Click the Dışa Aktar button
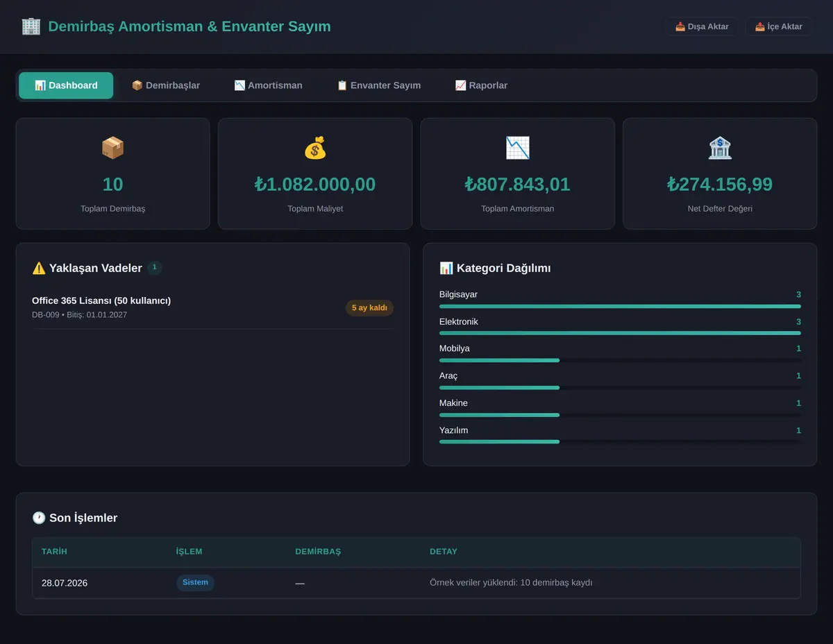Image resolution: width=833 pixels, height=644 pixels. point(702,26)
